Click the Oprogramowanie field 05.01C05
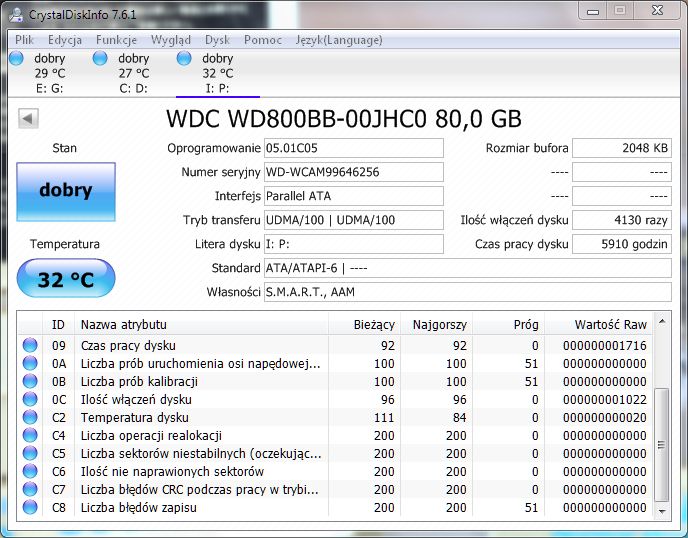The width and height of the screenshot is (688, 538). pyautogui.click(x=354, y=148)
